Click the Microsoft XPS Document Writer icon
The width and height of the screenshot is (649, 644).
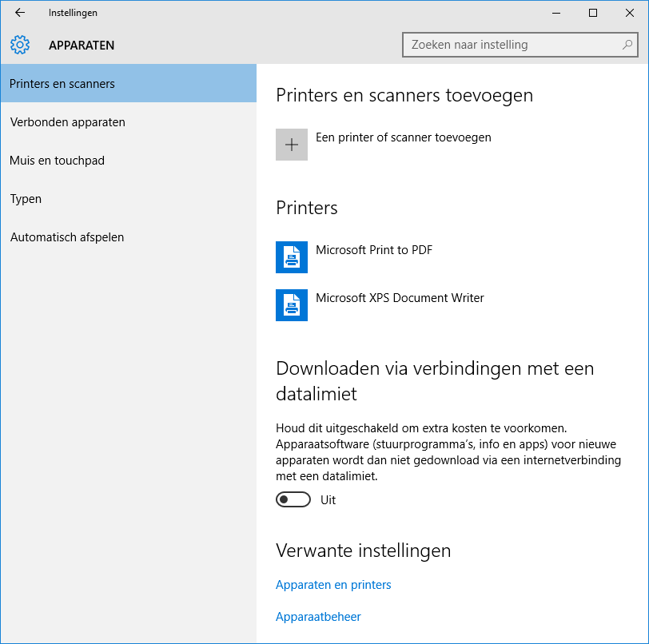[x=292, y=304]
